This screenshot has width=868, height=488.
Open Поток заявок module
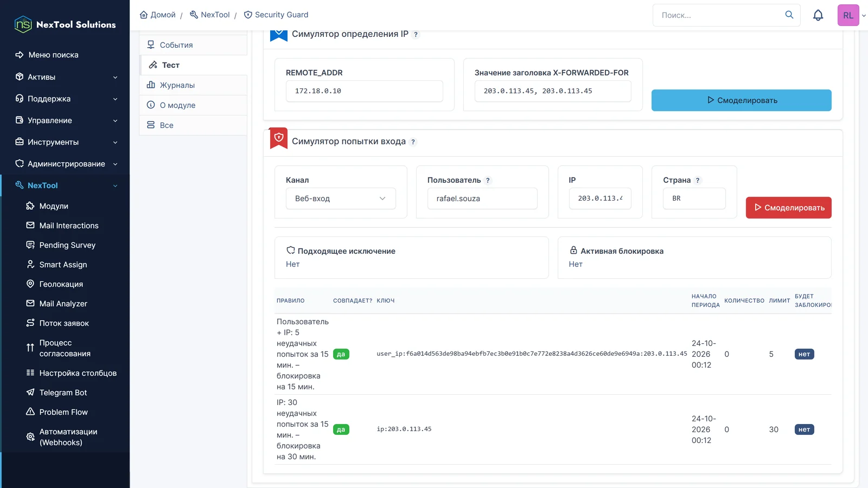click(65, 323)
